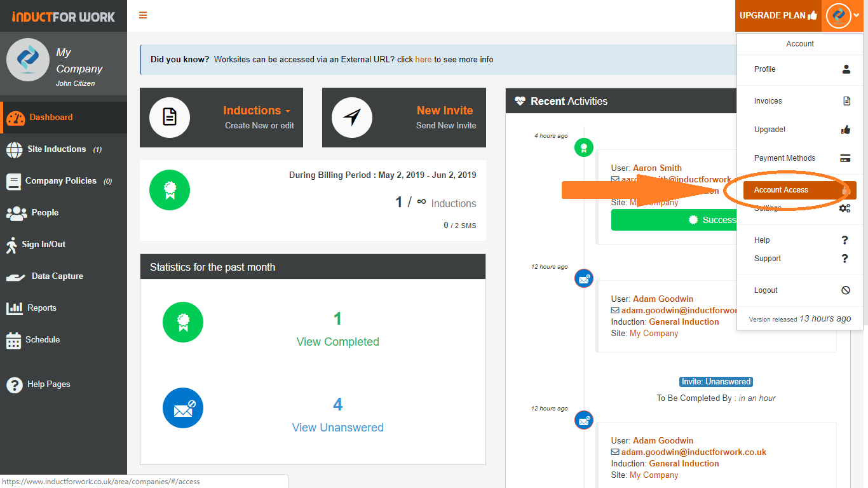Click the unanswered count number 4
This screenshot has height=488, width=868.
(x=338, y=404)
